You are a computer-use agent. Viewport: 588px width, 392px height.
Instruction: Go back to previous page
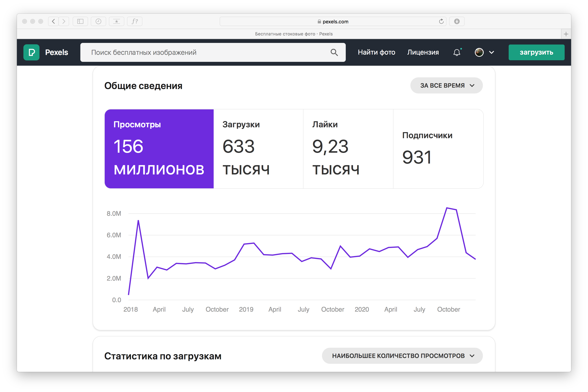(54, 22)
